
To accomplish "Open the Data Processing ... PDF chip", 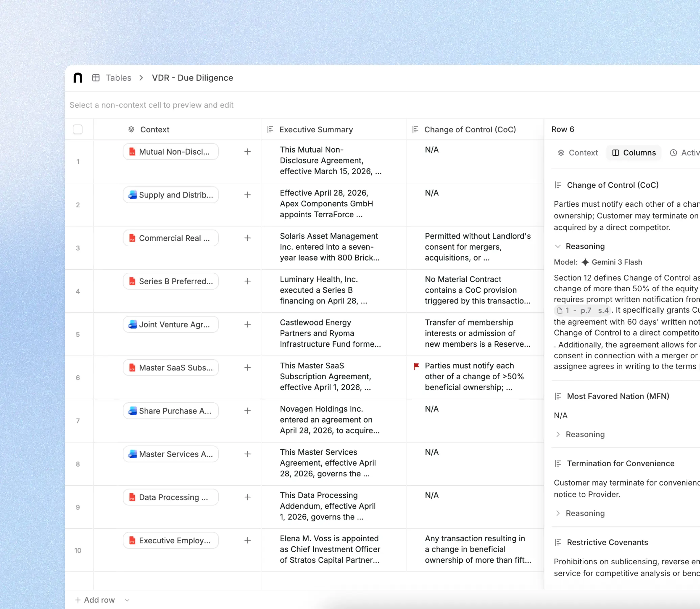I will tap(170, 497).
